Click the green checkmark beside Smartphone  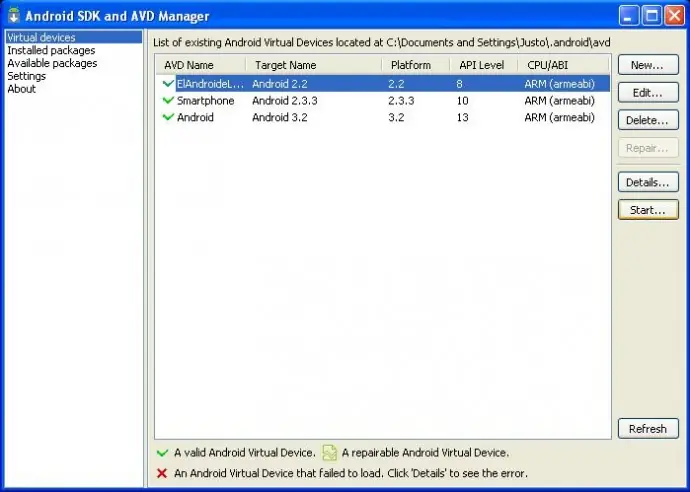(168, 100)
